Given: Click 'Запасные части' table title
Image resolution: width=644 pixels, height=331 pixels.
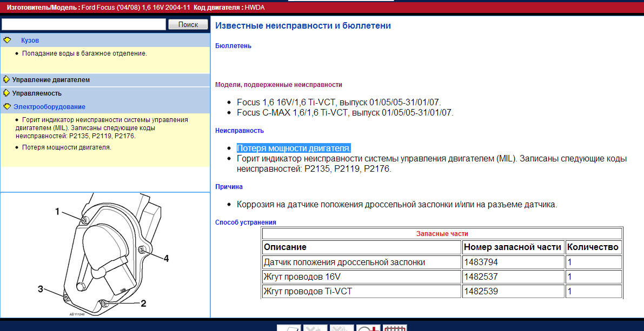Looking at the screenshot, I should click(x=442, y=233).
